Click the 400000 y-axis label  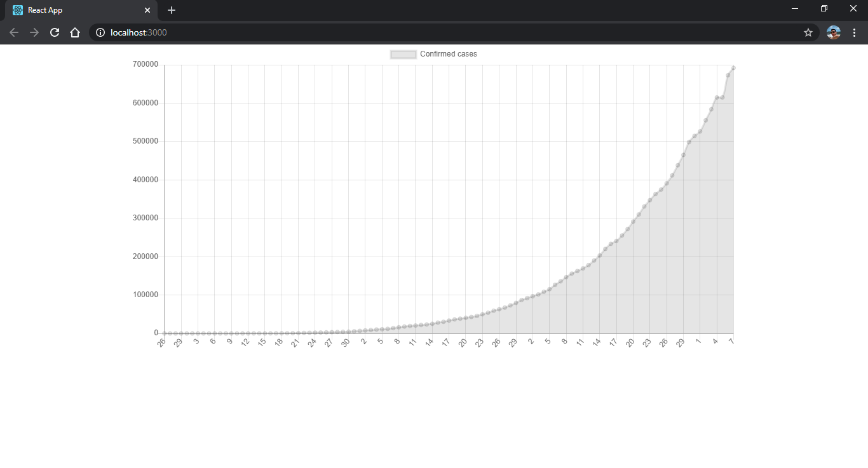[146, 180]
